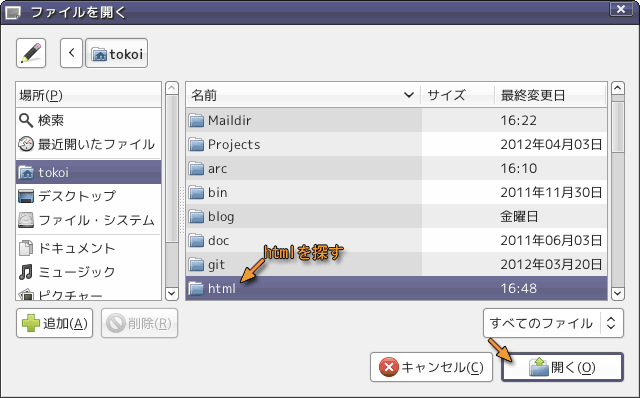Image resolution: width=640 pixels, height=398 pixels.
Task: Select the blog folder name
Action: tap(221, 217)
